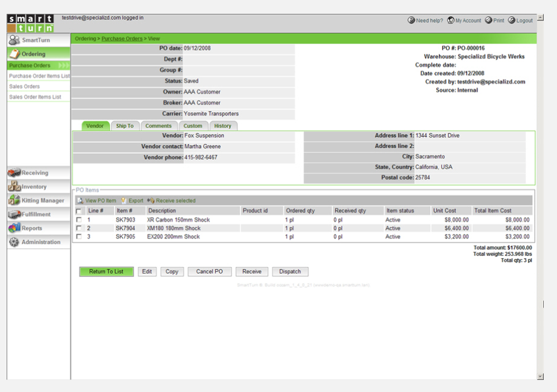This screenshot has width=557, height=392.
Task: Click the Cancel PO button
Action: click(210, 271)
